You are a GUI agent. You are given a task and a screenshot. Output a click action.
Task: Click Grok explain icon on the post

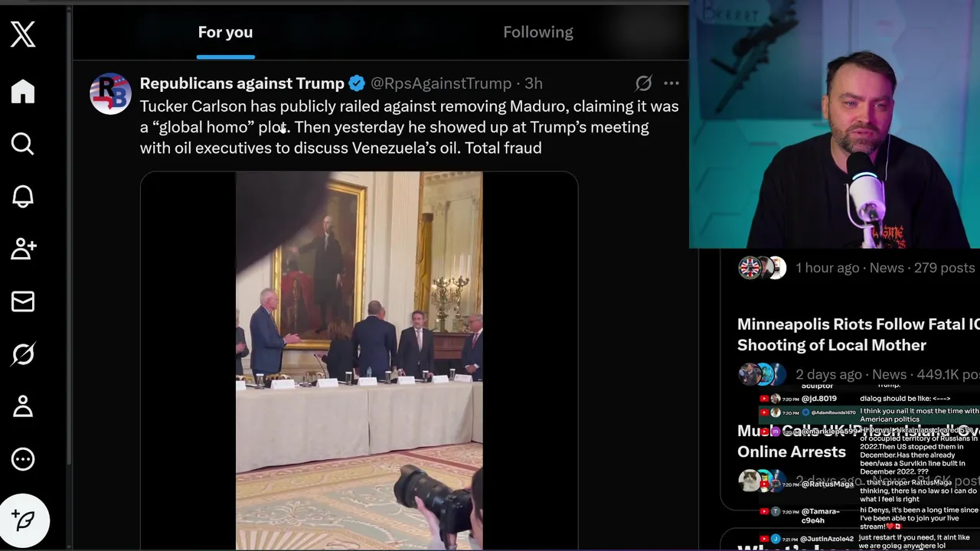coord(644,83)
